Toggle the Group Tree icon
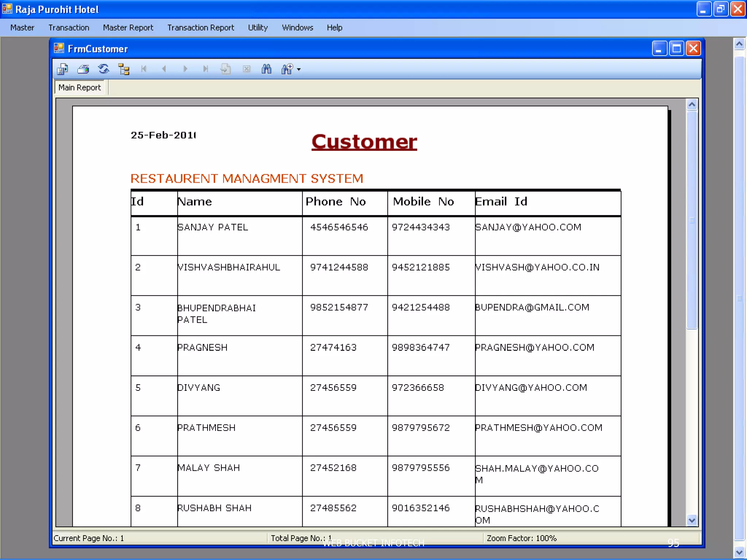This screenshot has width=747, height=560. pos(124,69)
